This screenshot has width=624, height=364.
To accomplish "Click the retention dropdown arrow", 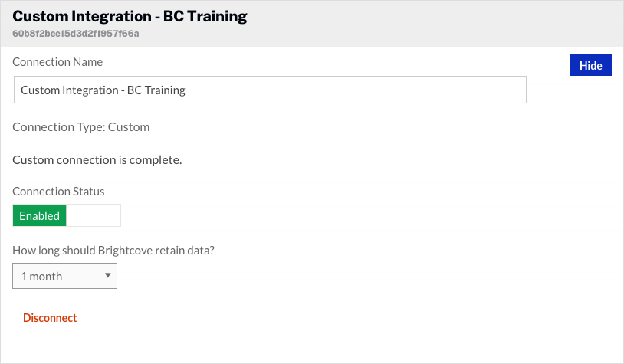I will click(x=108, y=275).
